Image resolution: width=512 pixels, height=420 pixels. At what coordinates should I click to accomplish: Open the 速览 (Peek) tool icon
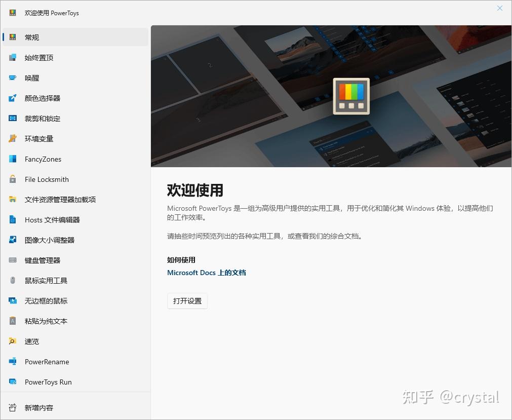click(12, 341)
